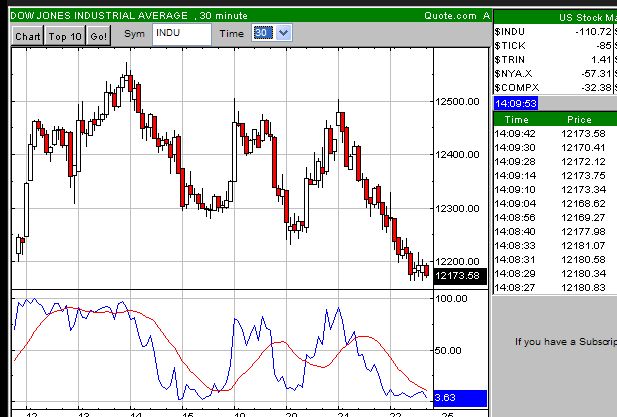Image resolution: width=617 pixels, height=417 pixels.
Task: Click the Chart button
Action: 28,35
